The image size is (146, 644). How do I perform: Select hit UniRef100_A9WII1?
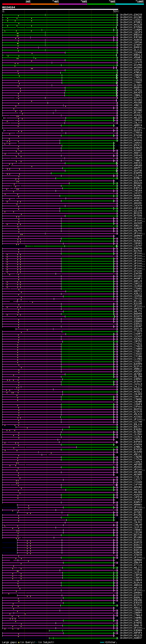(x=131, y=105)
